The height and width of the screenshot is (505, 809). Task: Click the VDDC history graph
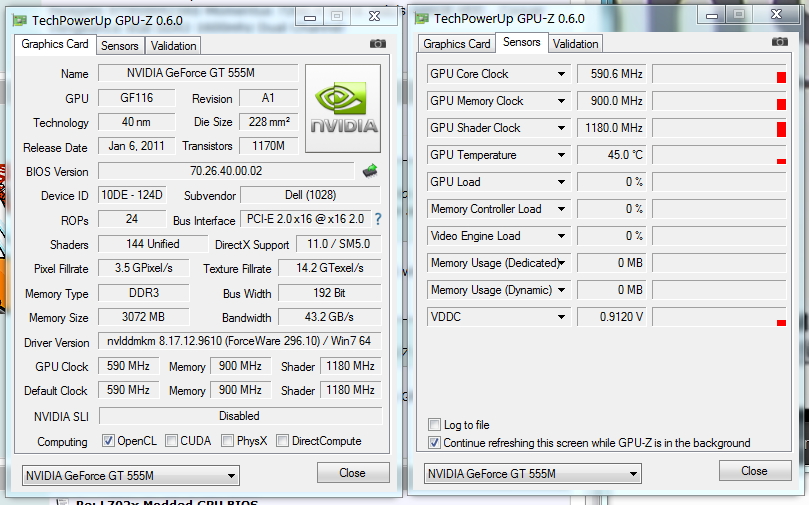click(719, 317)
